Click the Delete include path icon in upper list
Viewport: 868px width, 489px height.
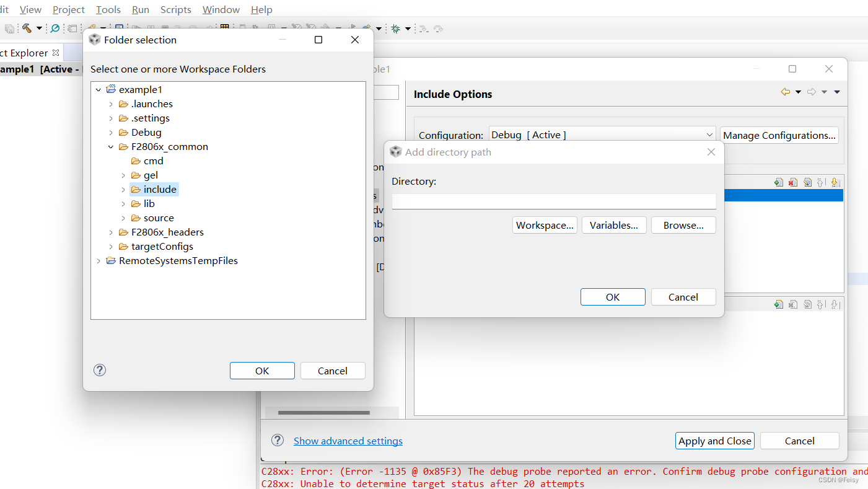click(x=793, y=182)
